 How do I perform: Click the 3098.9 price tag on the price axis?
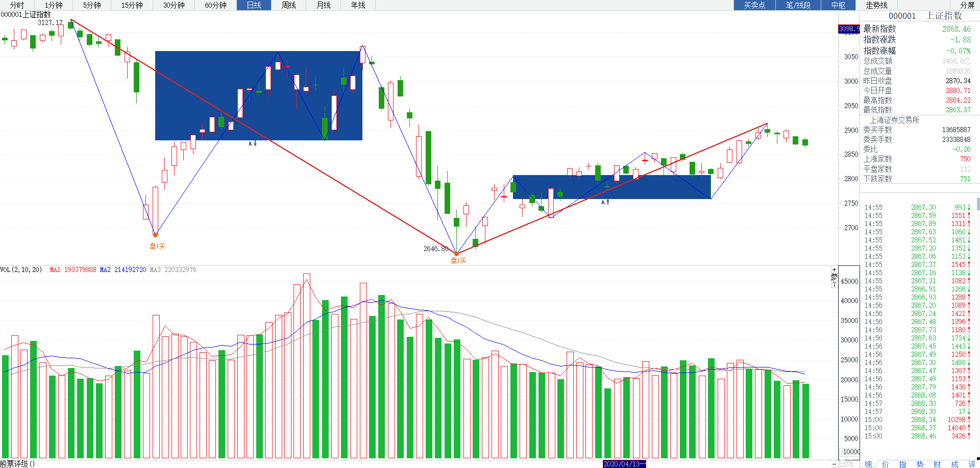(x=849, y=29)
